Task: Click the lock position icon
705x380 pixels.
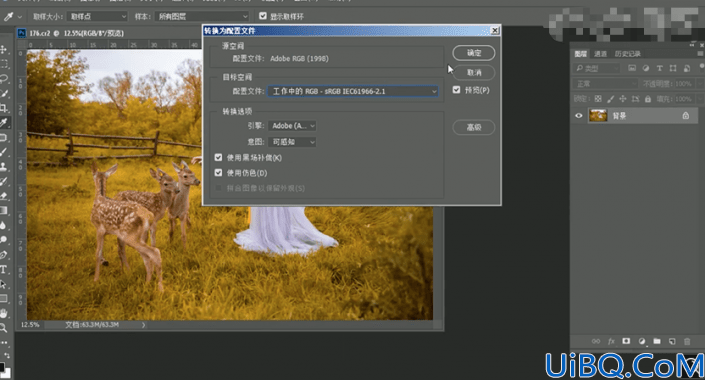Action: coord(623,98)
